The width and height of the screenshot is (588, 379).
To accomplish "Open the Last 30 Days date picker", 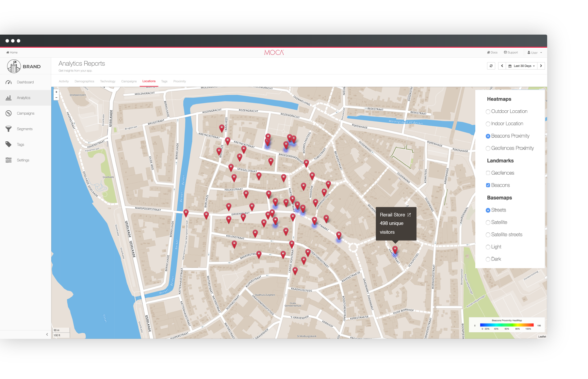I will (x=522, y=66).
